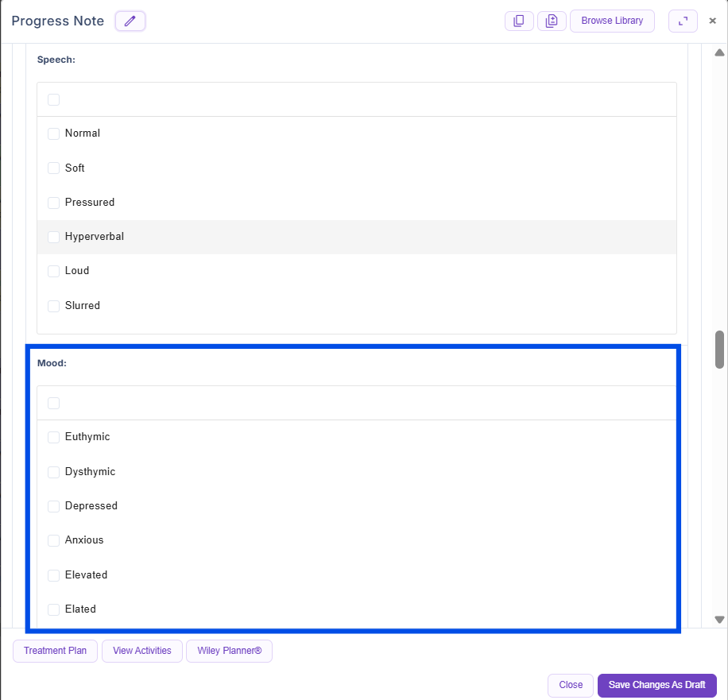Click the vertical scrollbar thumb
This screenshot has height=700, width=728.
pos(719,350)
